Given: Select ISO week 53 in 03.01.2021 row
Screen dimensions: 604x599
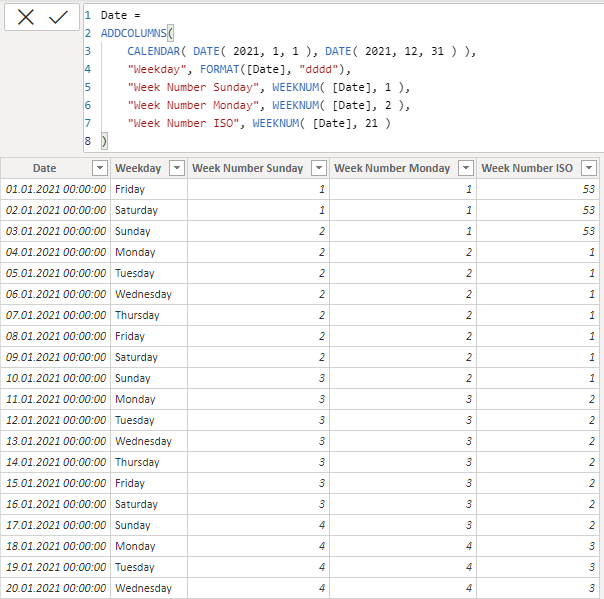Looking at the screenshot, I should click(538, 231).
